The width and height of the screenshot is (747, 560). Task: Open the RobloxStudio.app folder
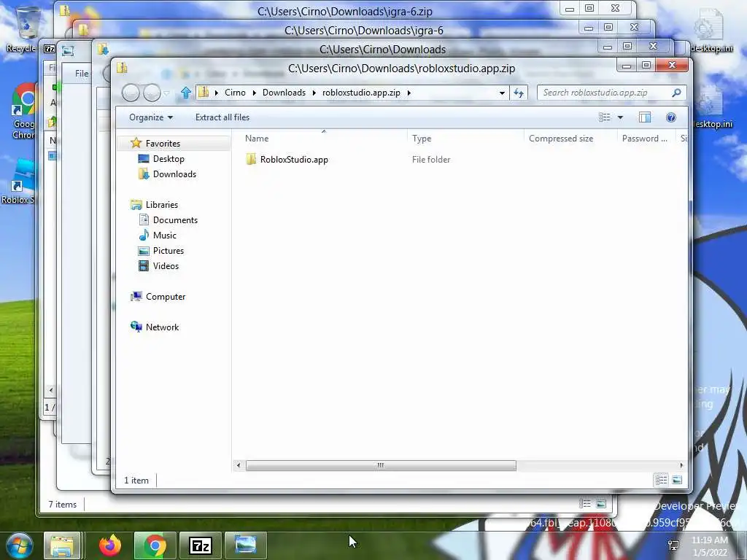coord(294,160)
